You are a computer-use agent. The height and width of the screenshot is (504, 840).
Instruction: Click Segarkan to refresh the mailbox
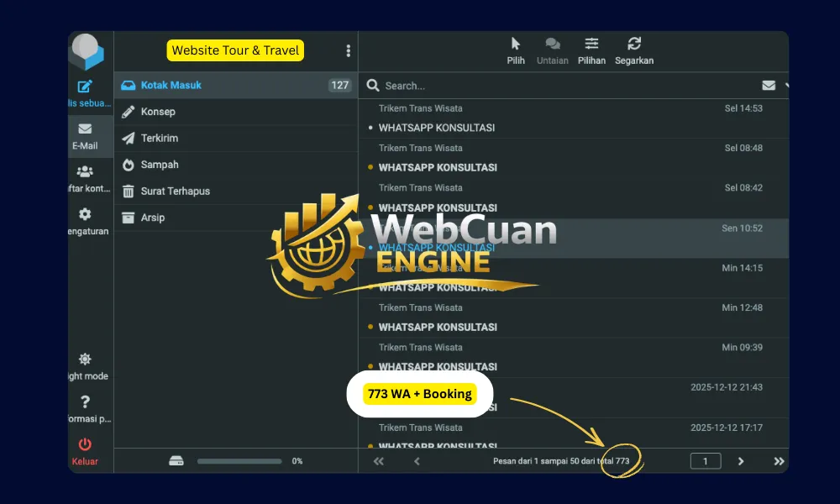(634, 50)
